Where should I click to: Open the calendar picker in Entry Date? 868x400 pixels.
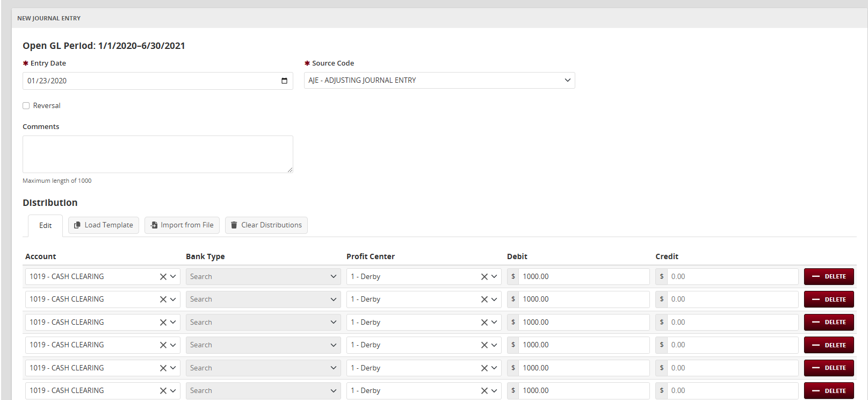tap(284, 81)
